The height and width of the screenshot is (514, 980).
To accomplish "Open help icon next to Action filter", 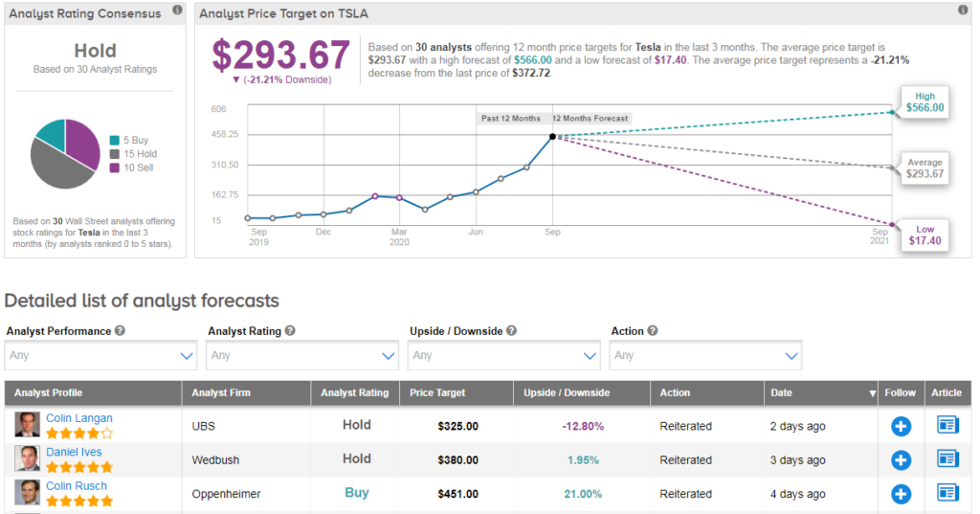I will click(x=653, y=331).
